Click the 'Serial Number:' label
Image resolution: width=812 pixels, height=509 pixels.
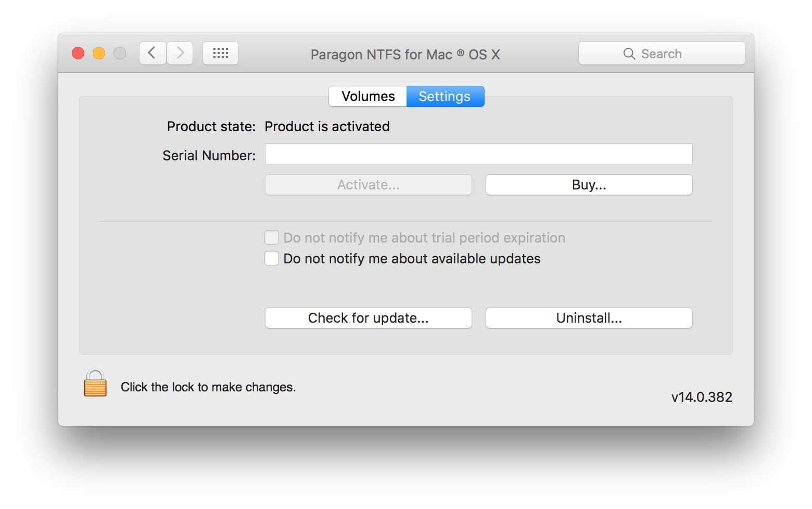209,156
